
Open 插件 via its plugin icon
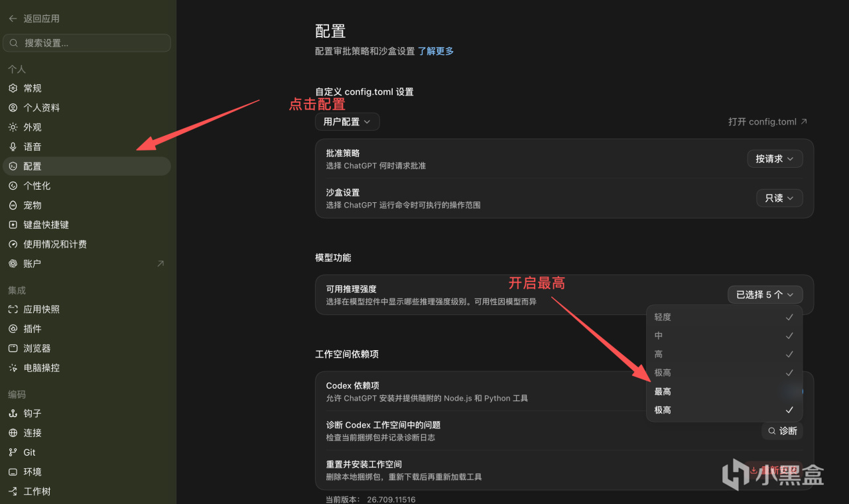point(13,329)
